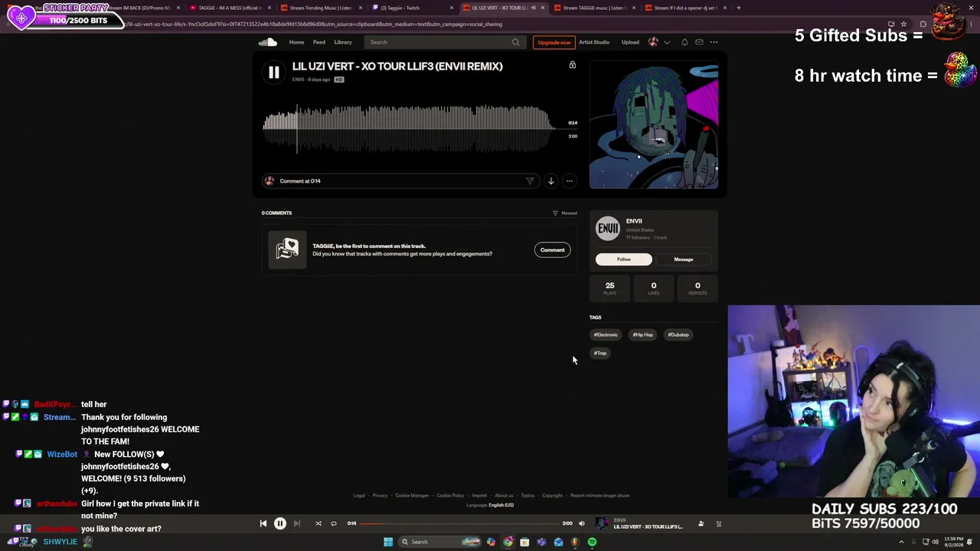Viewport: 980px width, 551px height.
Task: Open the Copyright footer link
Action: pyautogui.click(x=552, y=495)
